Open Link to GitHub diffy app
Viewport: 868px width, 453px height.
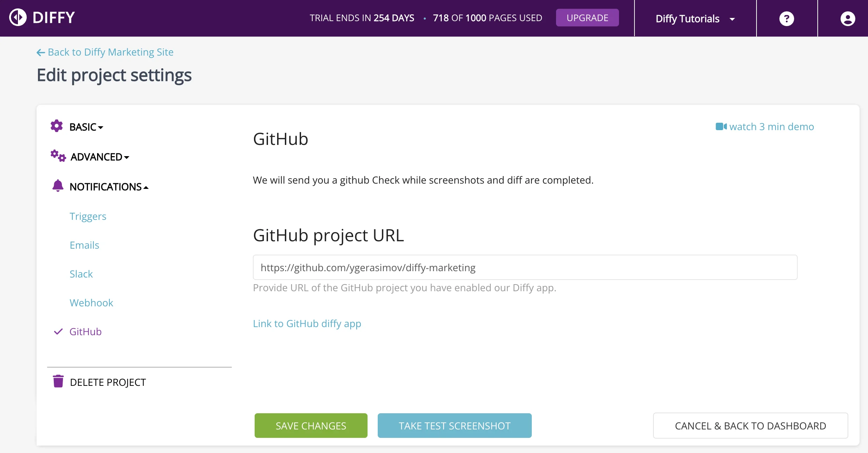307,324
